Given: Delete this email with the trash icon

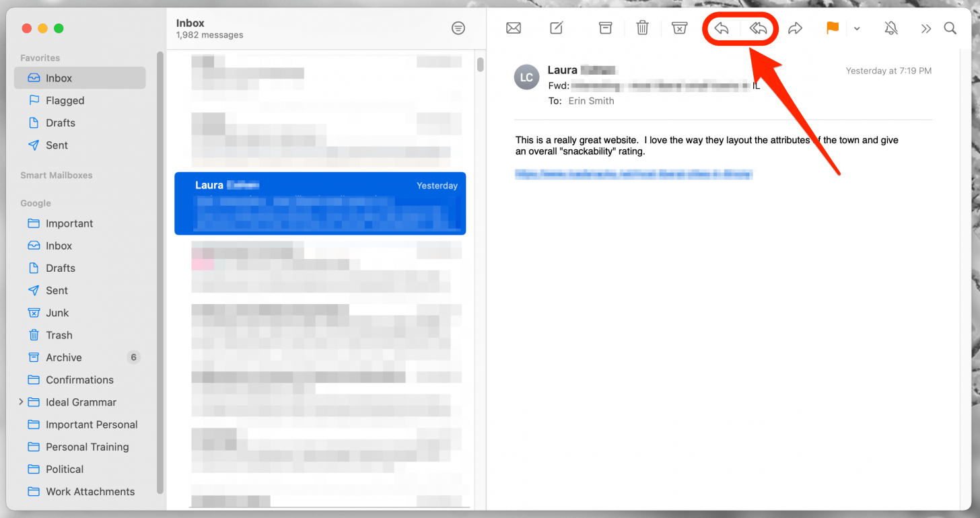Looking at the screenshot, I should pos(642,28).
